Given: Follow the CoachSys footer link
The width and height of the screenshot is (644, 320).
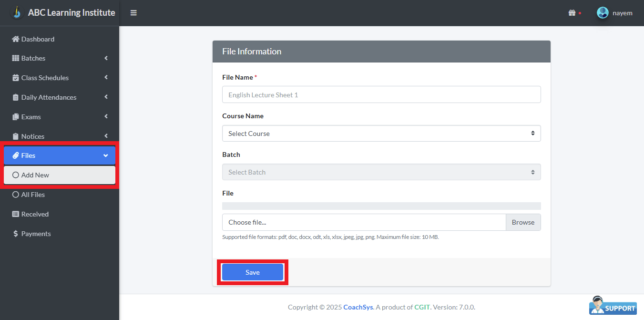Looking at the screenshot, I should [358, 307].
